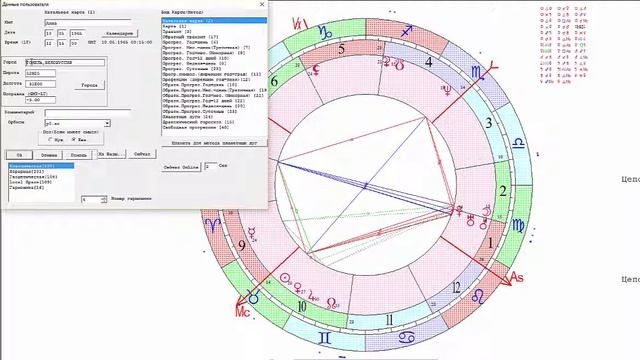The width and height of the screenshot is (640, 360).
Task: Click the Leo sign on the chart wheel
Action: (478, 297)
